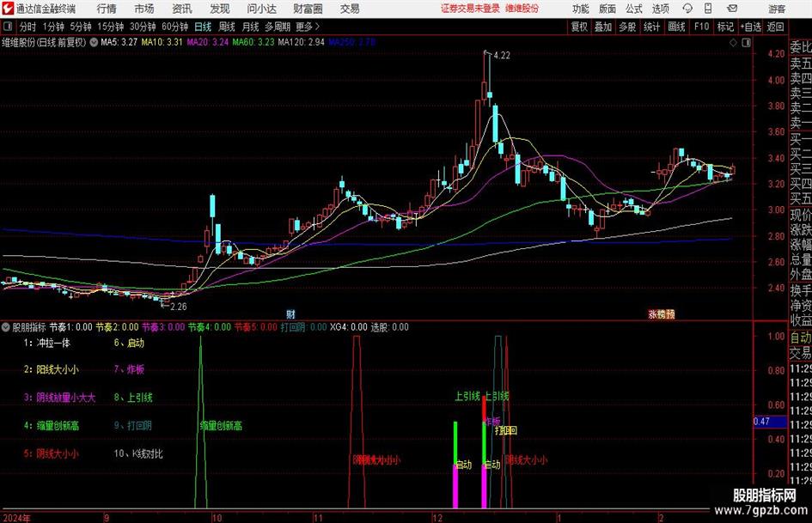The width and height of the screenshot is (812, 523).
Task: Click the 通达信 red logo icon
Action: [x=8, y=9]
